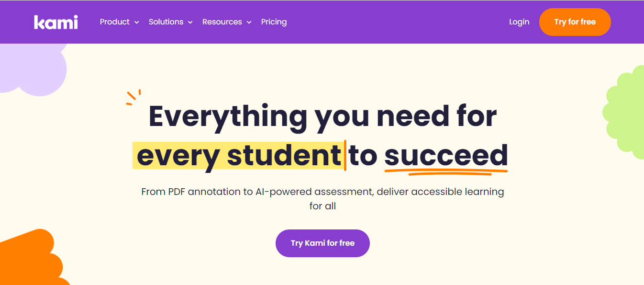Click the "Everything you need for" headline
The width and height of the screenshot is (644, 285).
(x=322, y=116)
